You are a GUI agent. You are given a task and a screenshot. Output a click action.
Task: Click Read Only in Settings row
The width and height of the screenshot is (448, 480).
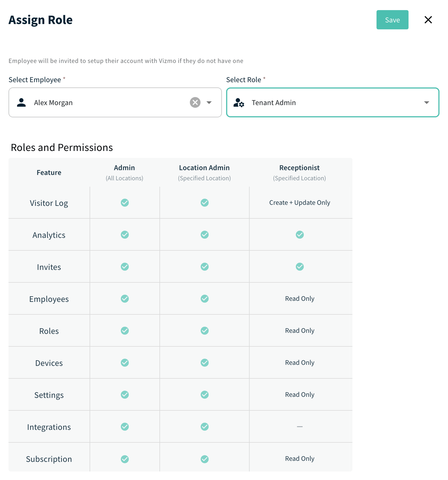(300, 394)
